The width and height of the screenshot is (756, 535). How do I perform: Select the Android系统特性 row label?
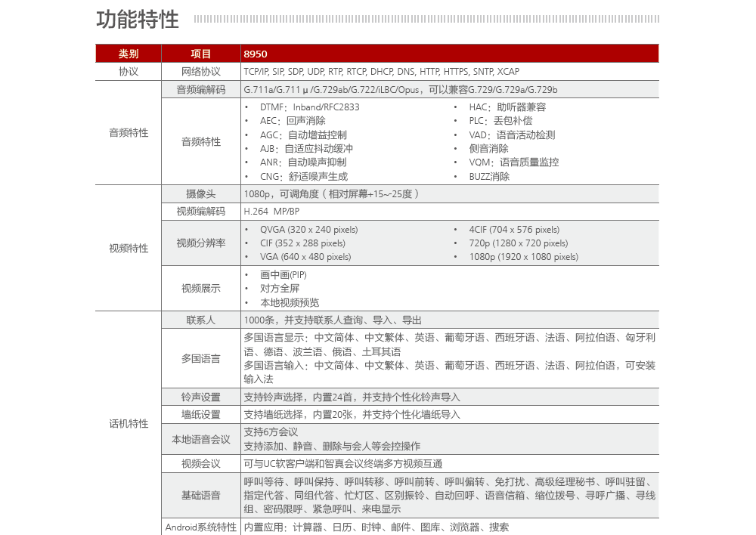click(x=201, y=527)
